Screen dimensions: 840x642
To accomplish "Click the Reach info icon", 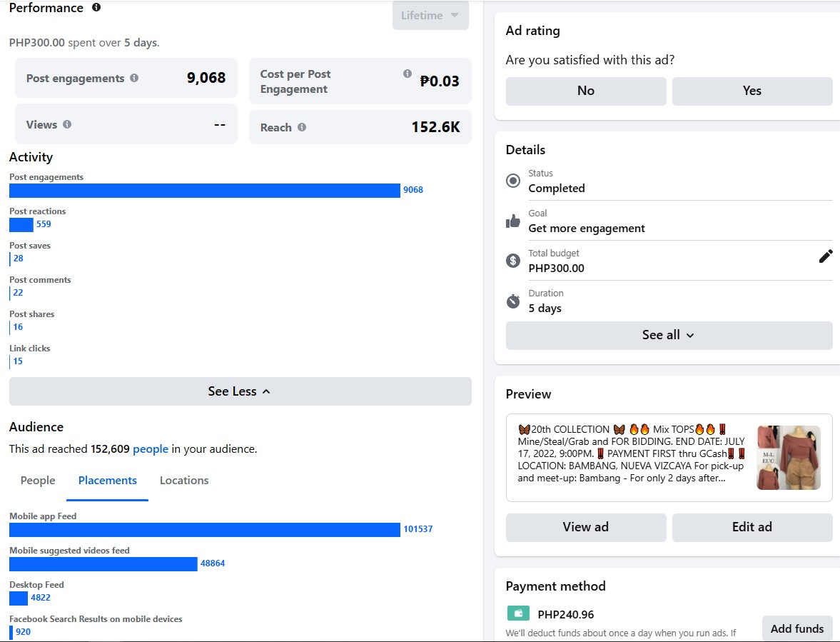I will tap(302, 127).
